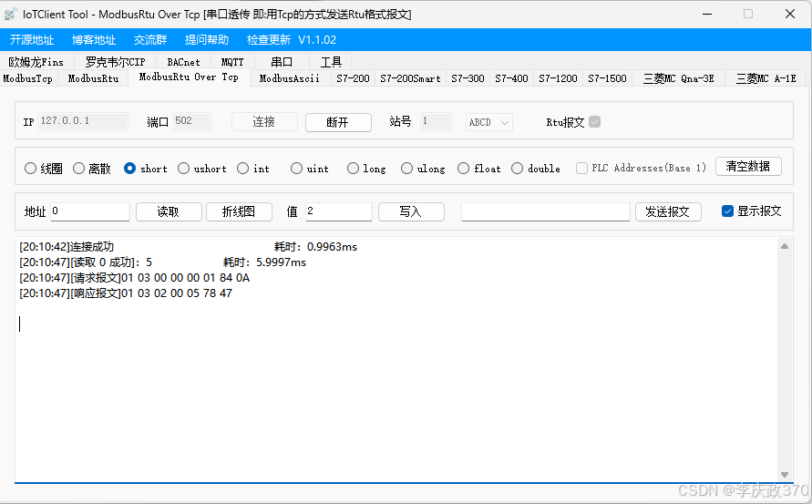This screenshot has height=504, width=812.
Task: Select the ModbusRtu Over Tcp tab
Action: (189, 77)
